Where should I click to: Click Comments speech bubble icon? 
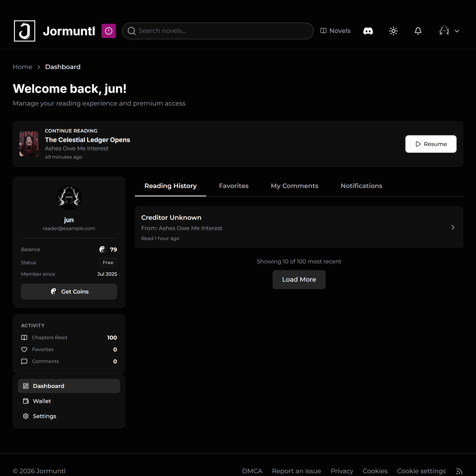24,361
